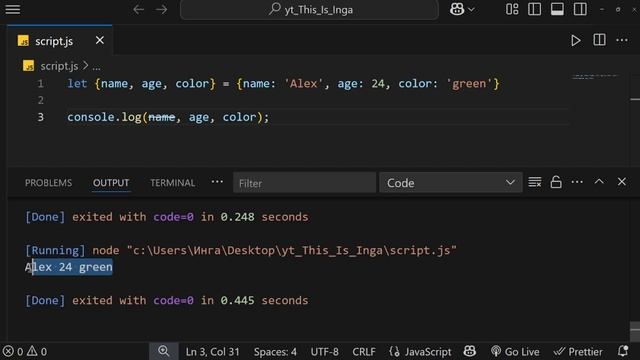Expand the breadcrumb ellipsis after script.js
This screenshot has width=640, height=360.
[x=96, y=66]
